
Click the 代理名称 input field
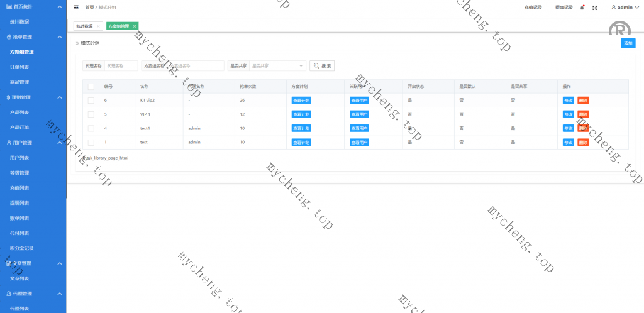point(120,65)
